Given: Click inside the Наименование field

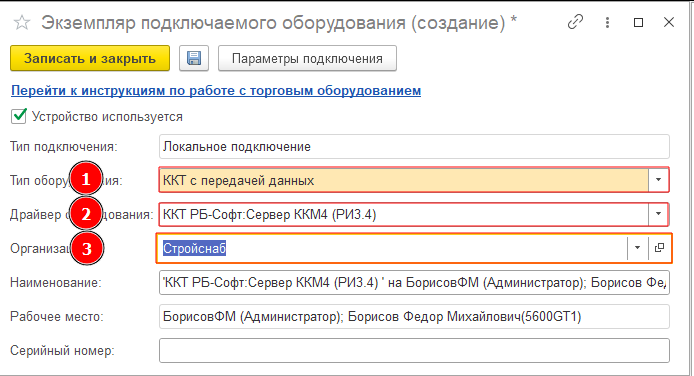Looking at the screenshot, I should [414, 283].
